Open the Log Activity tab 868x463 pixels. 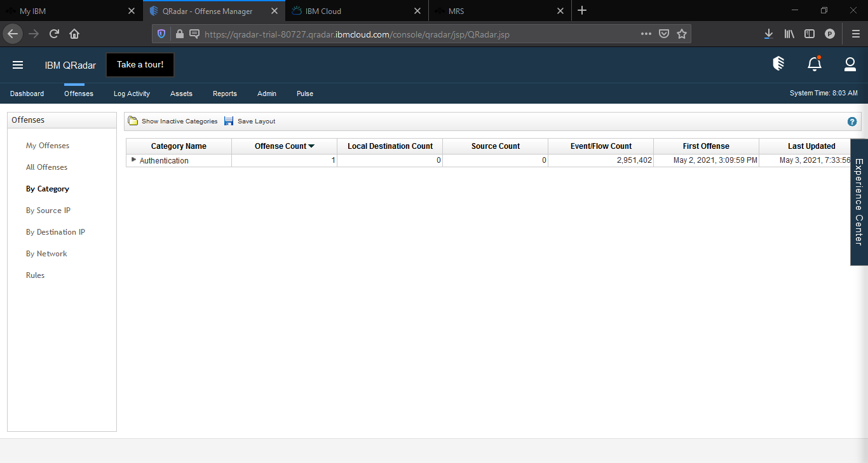point(132,93)
